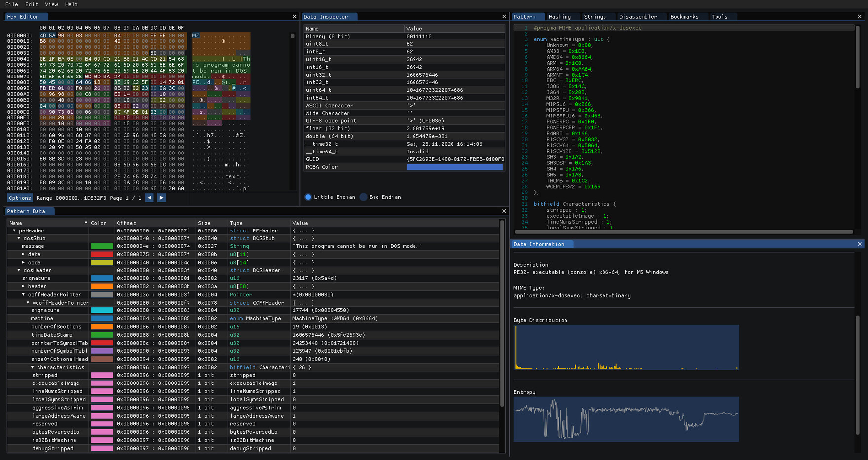
Task: Go to the next hex editor page
Action: pyautogui.click(x=161, y=198)
